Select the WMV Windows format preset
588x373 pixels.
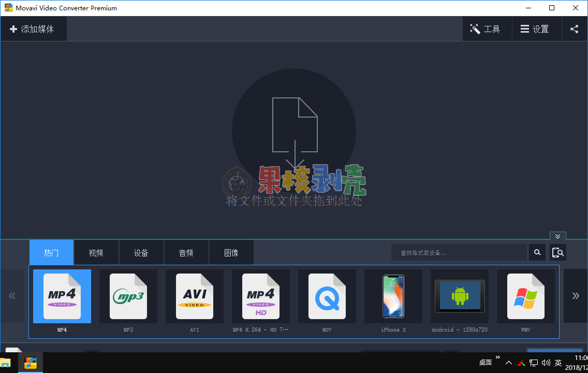(x=526, y=296)
